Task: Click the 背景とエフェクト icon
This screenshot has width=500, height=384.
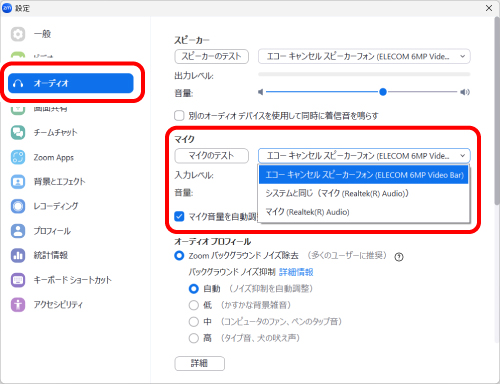Action: [18, 182]
